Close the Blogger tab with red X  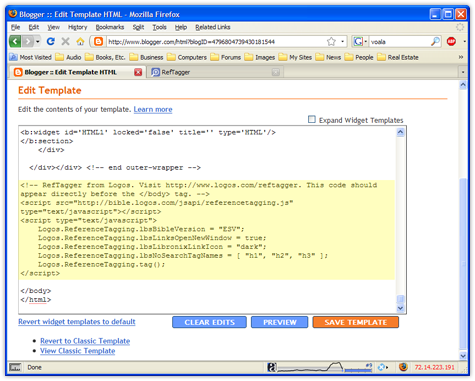[138, 72]
